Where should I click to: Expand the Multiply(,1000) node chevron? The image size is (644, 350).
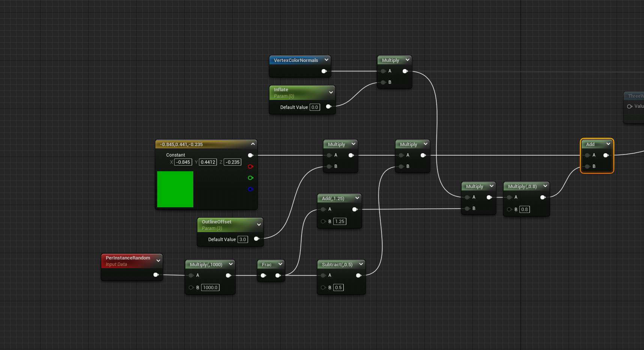[x=231, y=264]
